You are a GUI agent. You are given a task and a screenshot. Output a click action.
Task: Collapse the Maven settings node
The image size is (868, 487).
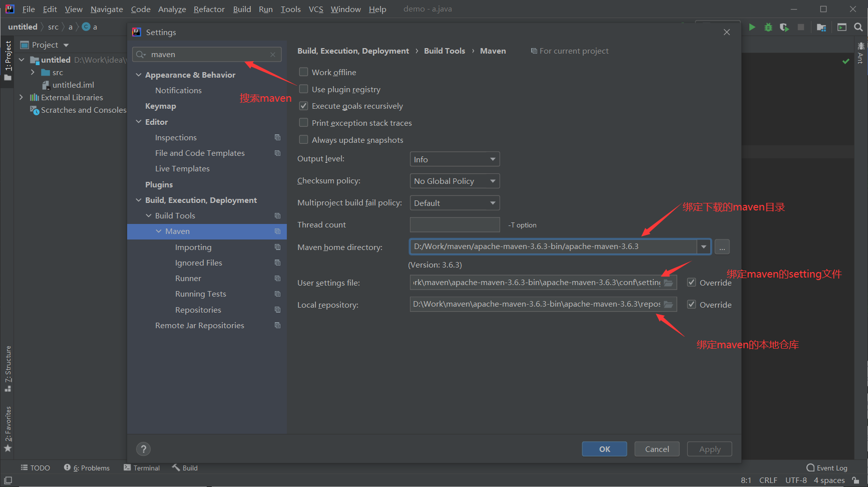[x=159, y=231]
